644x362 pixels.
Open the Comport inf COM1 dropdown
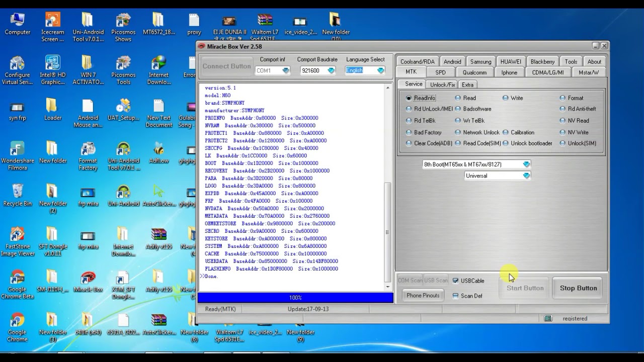pyautogui.click(x=272, y=70)
